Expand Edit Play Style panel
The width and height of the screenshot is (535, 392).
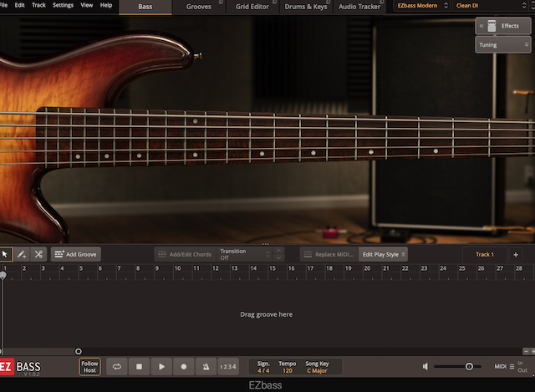pos(383,255)
